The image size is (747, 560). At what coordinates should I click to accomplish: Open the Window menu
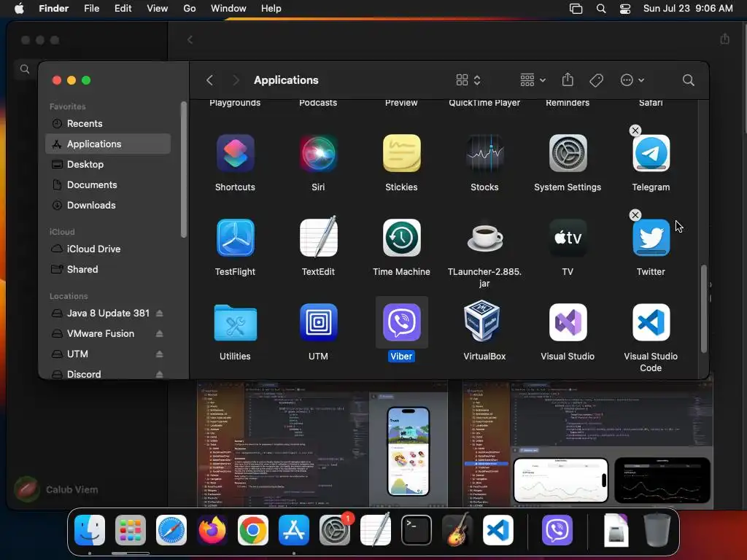pos(228,9)
